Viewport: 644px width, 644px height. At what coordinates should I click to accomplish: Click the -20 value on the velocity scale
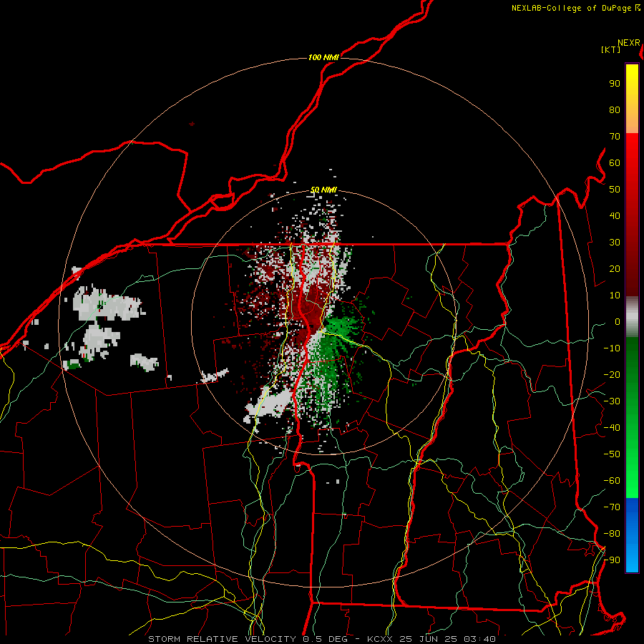click(612, 375)
